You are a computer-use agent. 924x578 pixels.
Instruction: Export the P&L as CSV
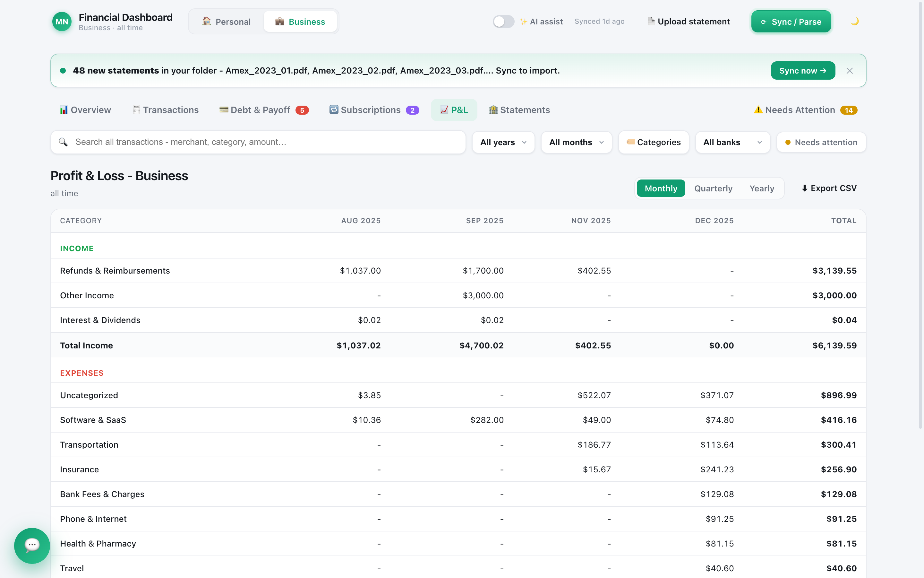point(829,188)
